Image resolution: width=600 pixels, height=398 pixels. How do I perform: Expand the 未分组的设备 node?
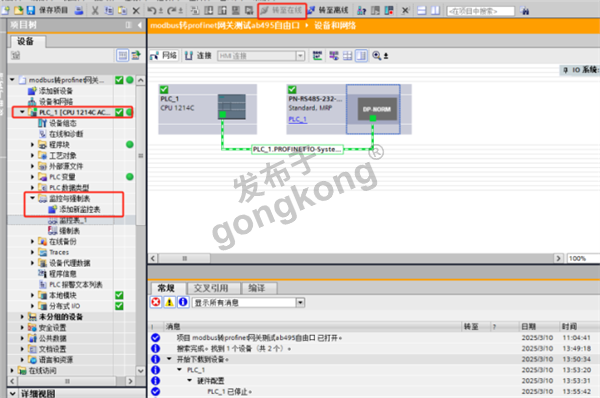coord(22,316)
